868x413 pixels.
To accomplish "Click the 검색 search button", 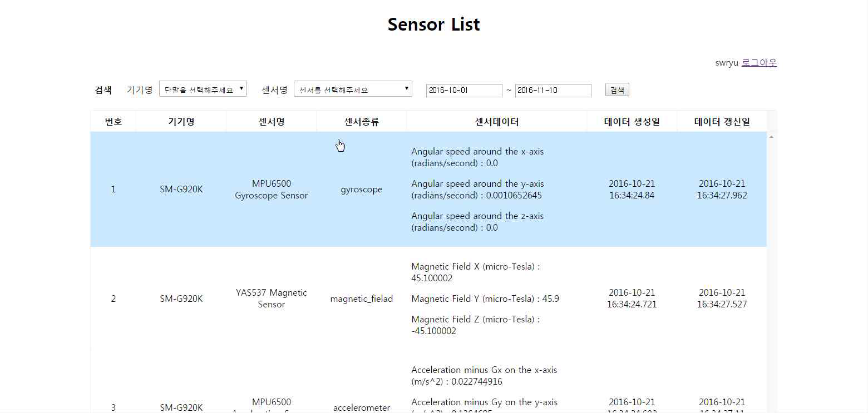I will click(x=617, y=90).
